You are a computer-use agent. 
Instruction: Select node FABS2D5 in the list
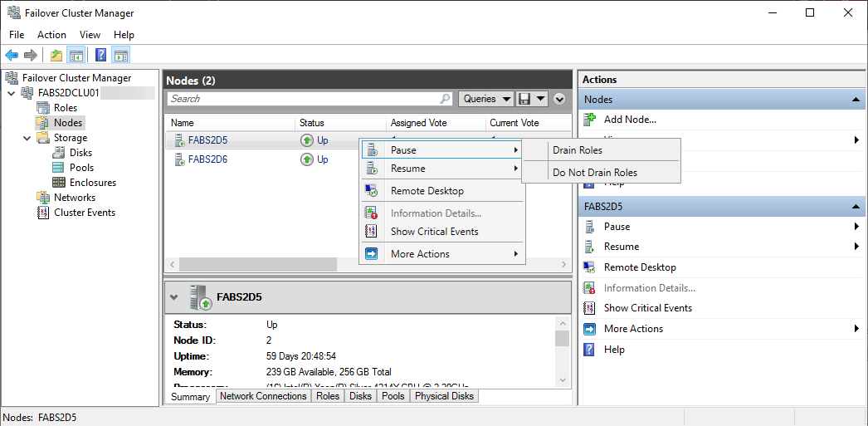point(207,140)
